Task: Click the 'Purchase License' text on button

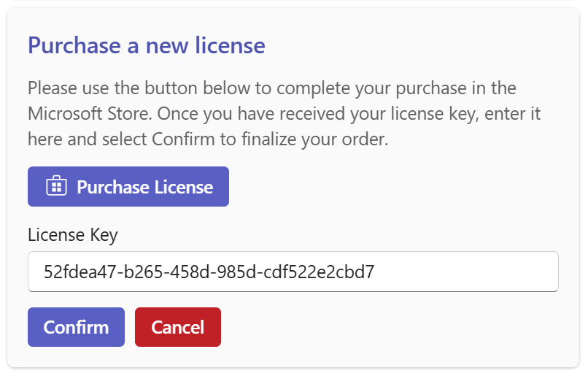Action: tap(144, 187)
